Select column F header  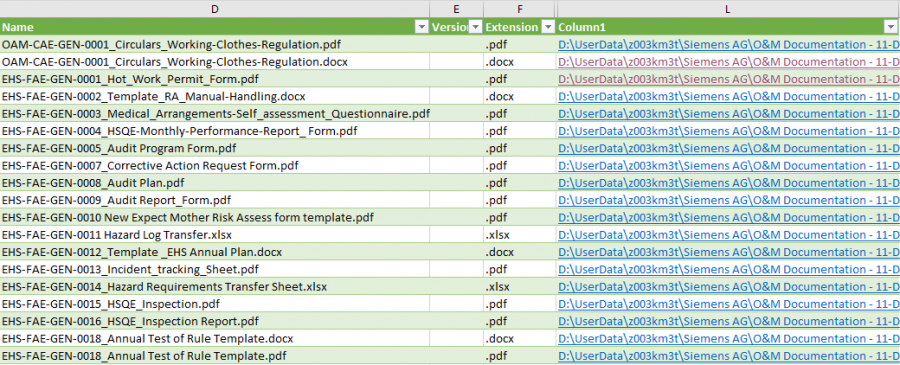519,9
